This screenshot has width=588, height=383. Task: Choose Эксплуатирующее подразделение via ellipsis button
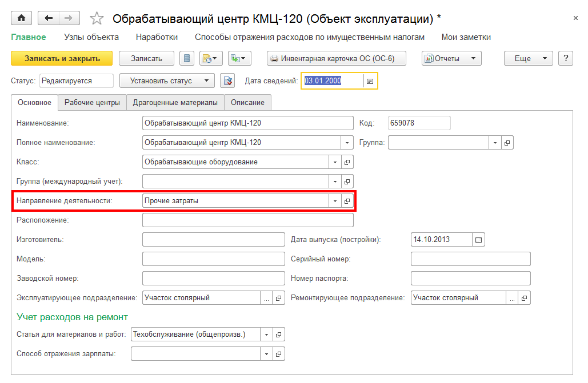pyautogui.click(x=266, y=298)
